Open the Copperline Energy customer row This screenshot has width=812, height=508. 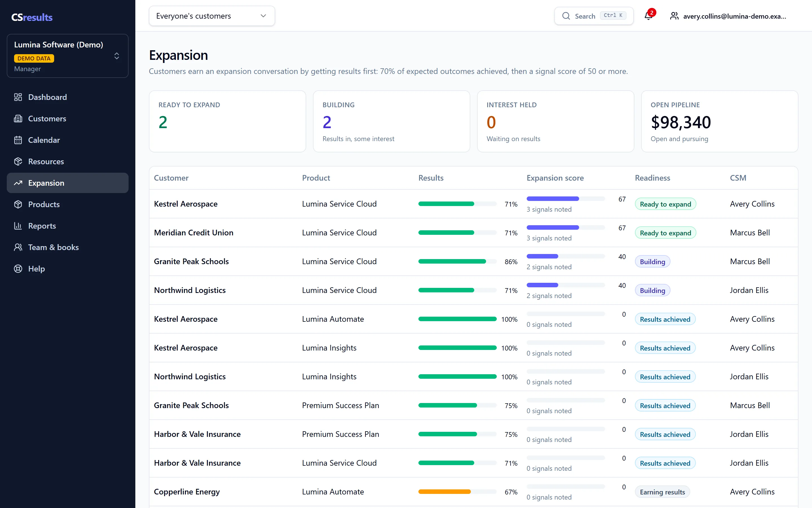click(x=473, y=492)
